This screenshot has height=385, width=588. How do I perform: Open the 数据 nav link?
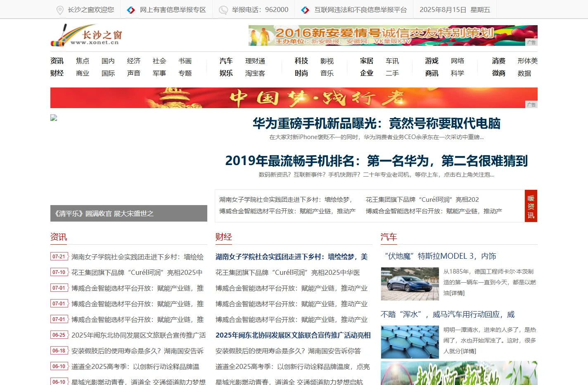pos(524,73)
